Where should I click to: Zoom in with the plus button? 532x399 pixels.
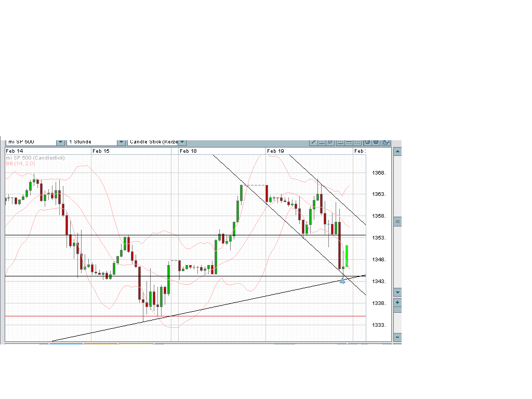pos(397,303)
